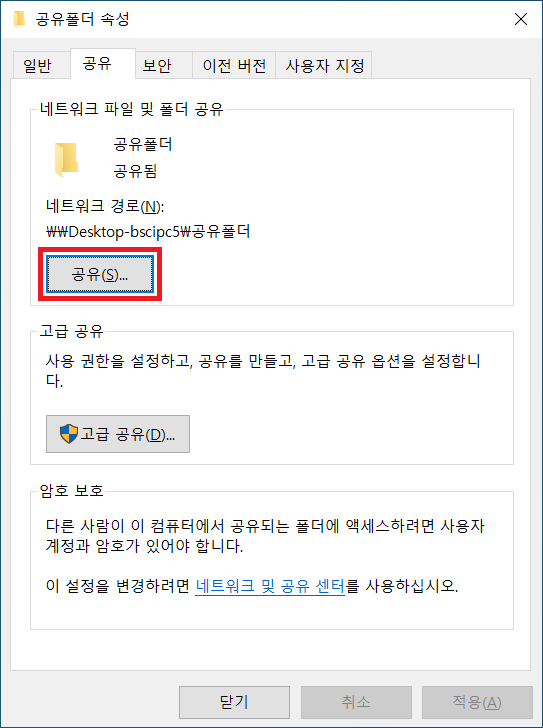Click the shield icon on 고급 공유 button
Image resolution: width=543 pixels, height=728 pixels.
tap(69, 434)
